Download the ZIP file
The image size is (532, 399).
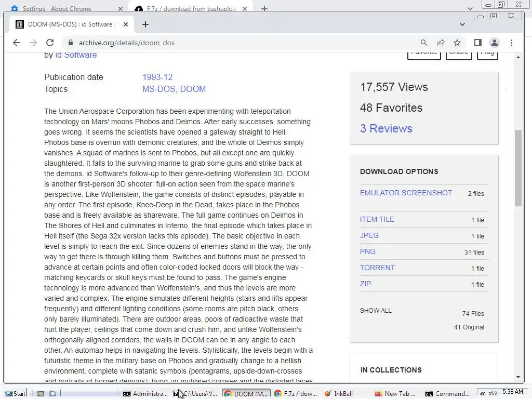click(x=365, y=284)
